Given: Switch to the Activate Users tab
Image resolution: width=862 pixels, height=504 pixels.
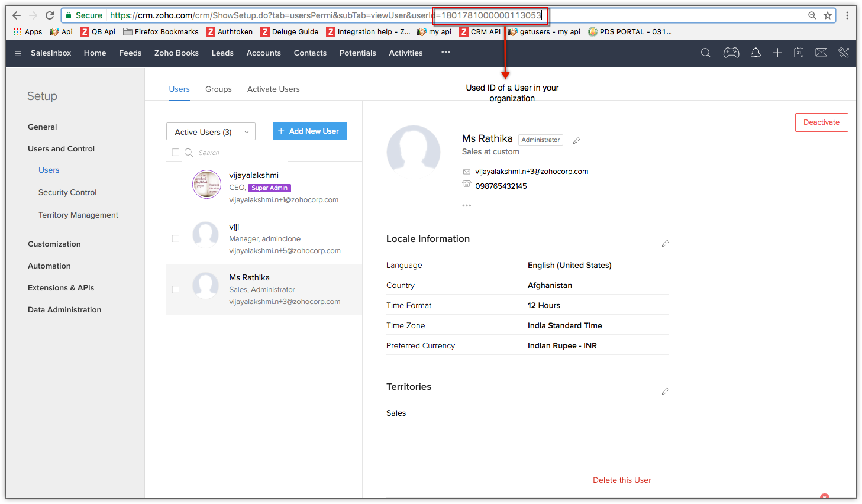Looking at the screenshot, I should point(273,89).
